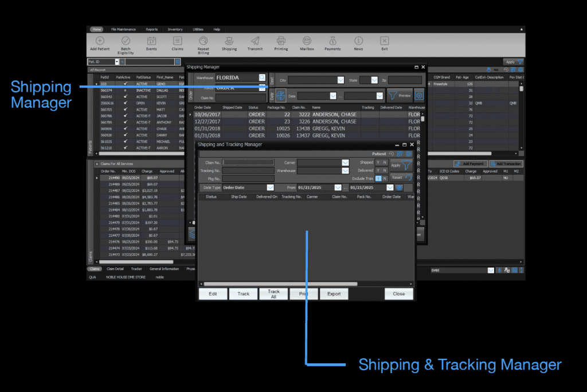Click the Track All button
Viewport: 587px width, 392px height.
click(x=273, y=294)
